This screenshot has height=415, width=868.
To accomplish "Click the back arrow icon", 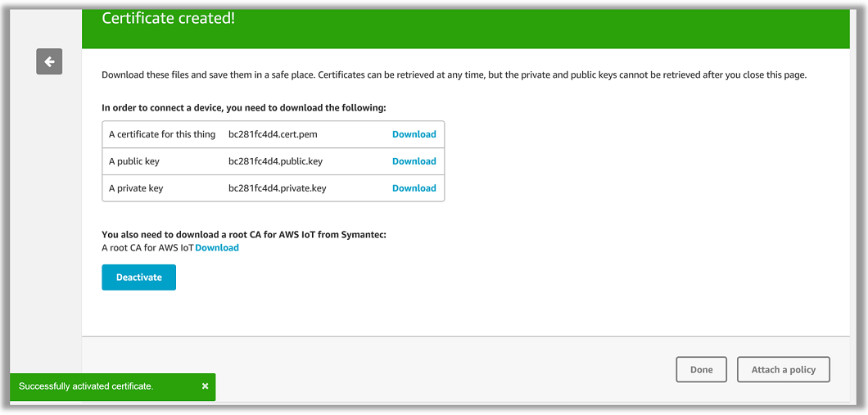I will click(49, 61).
